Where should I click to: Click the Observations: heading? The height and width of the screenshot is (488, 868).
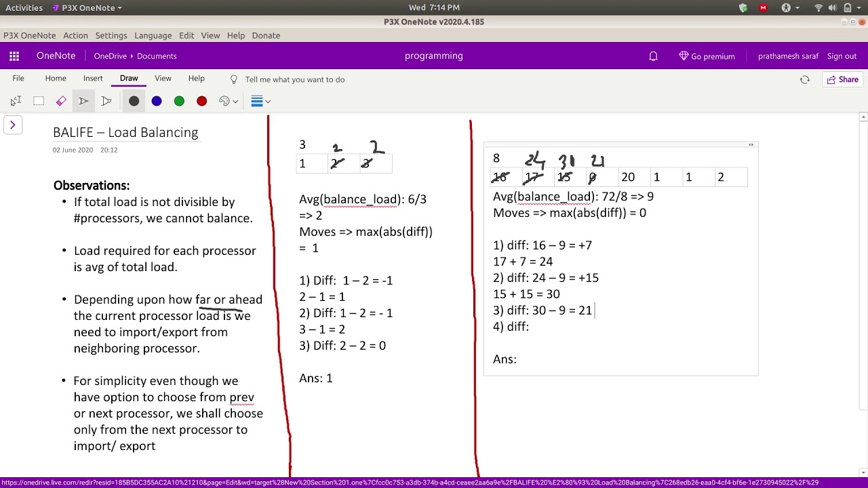92,185
